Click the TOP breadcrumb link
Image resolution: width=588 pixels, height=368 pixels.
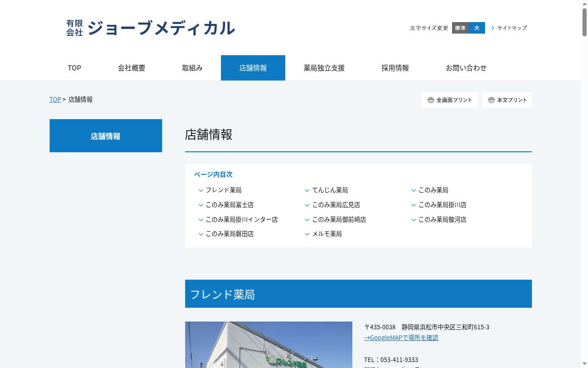(x=55, y=99)
